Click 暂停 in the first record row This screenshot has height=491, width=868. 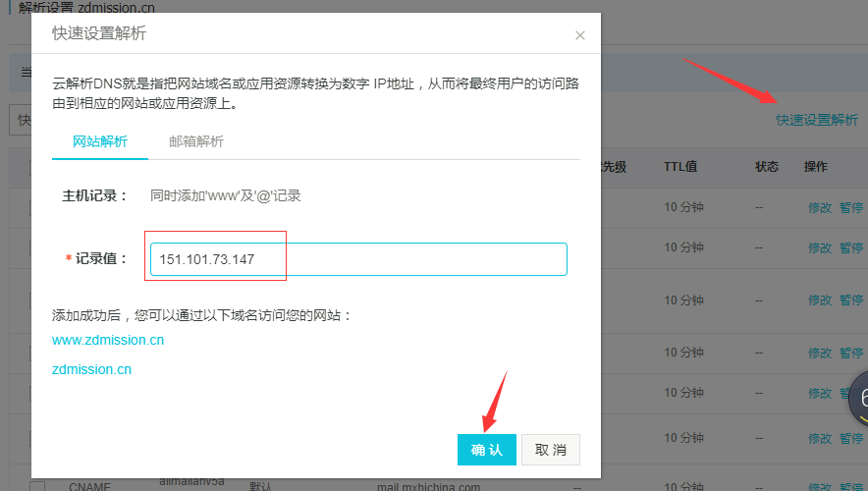click(x=851, y=207)
